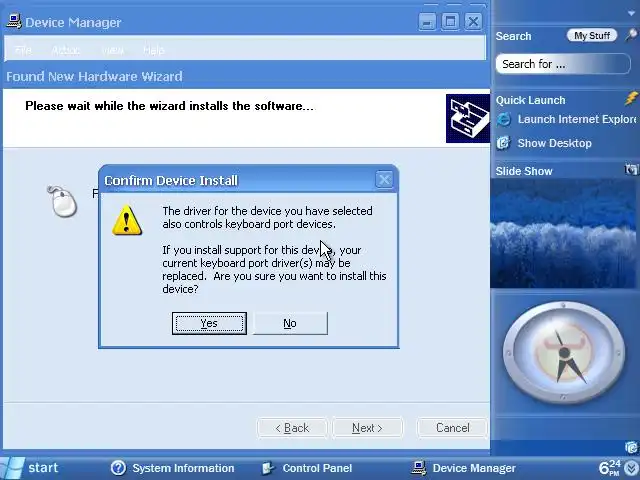The width and height of the screenshot is (640, 480).
Task: Click the analog clock widget
Action: click(x=564, y=353)
